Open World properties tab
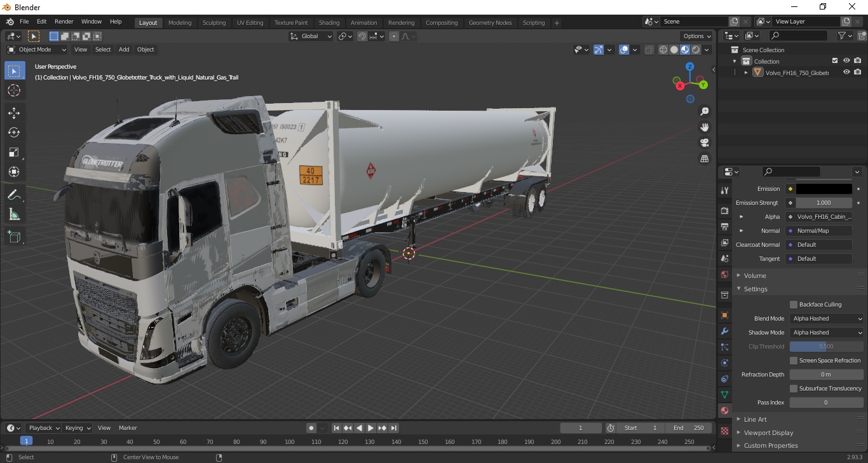 (x=724, y=275)
